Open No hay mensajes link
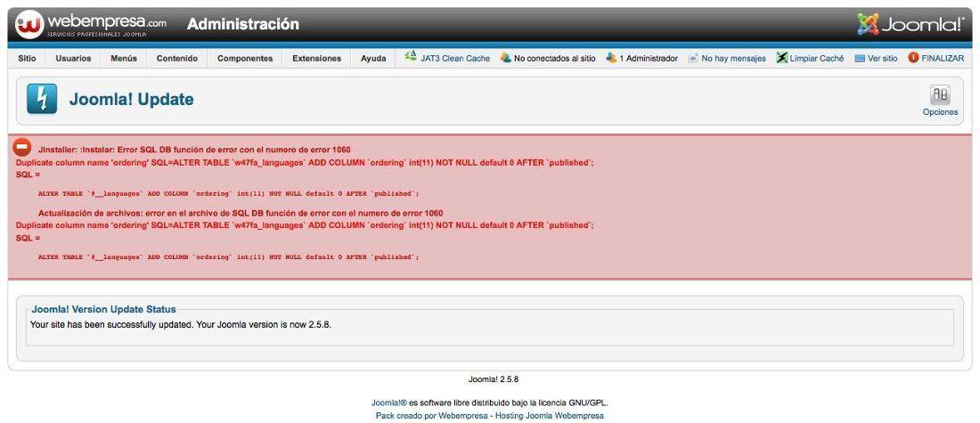Screen dimensions: 980x423 pyautogui.click(x=734, y=58)
